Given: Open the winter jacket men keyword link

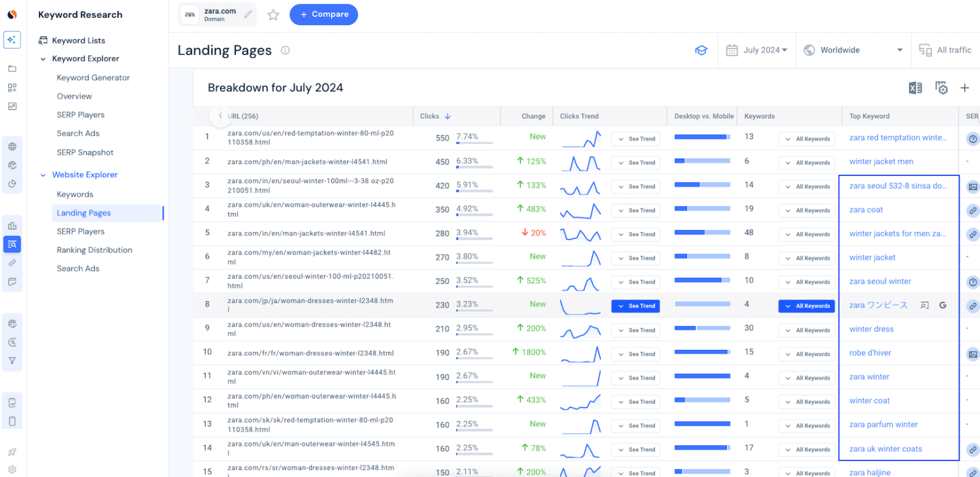Looking at the screenshot, I should (x=881, y=161).
